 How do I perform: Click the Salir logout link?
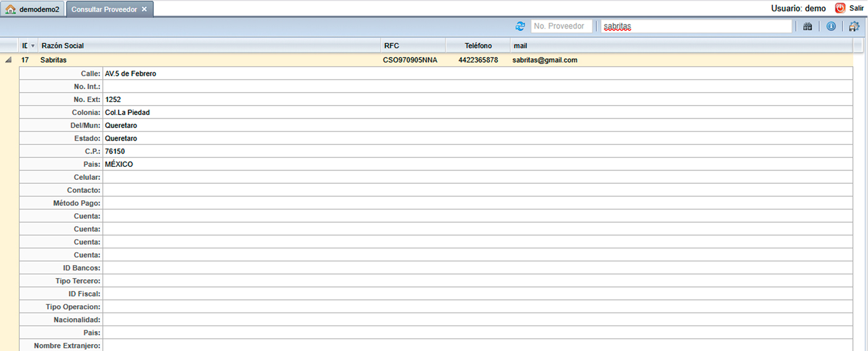coord(856,8)
